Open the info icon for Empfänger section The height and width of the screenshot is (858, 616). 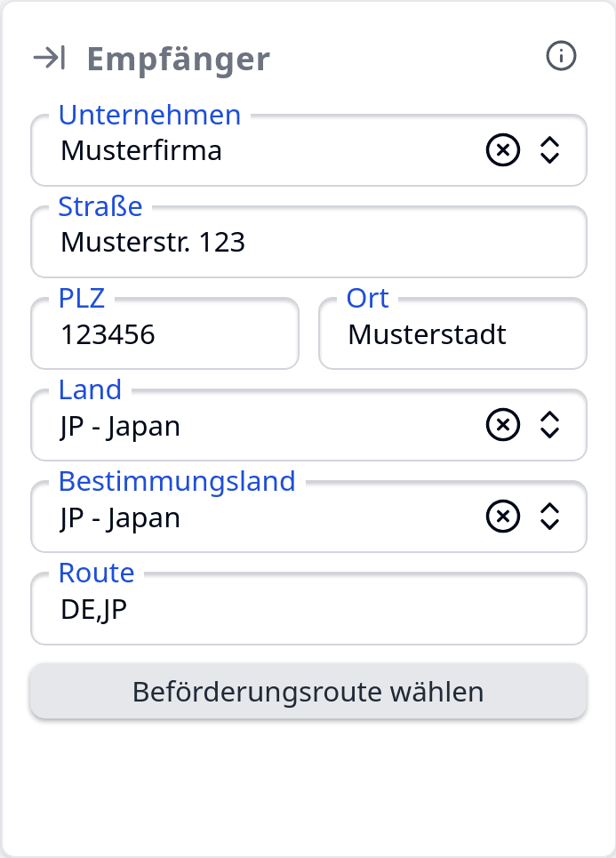coord(561,56)
